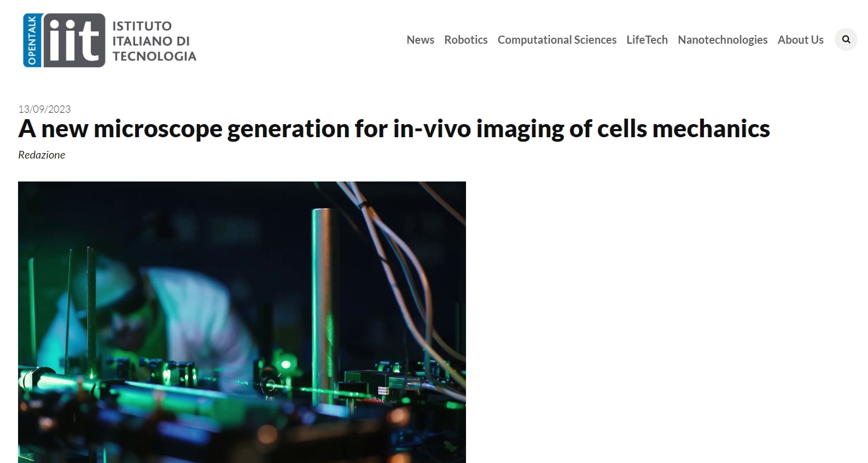Viewport: 868px width, 463px height.
Task: Open the search magnifier icon
Action: pos(846,39)
